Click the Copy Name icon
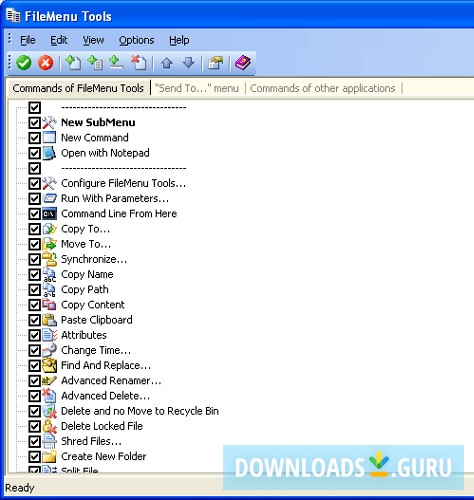474x500 pixels. point(49,274)
